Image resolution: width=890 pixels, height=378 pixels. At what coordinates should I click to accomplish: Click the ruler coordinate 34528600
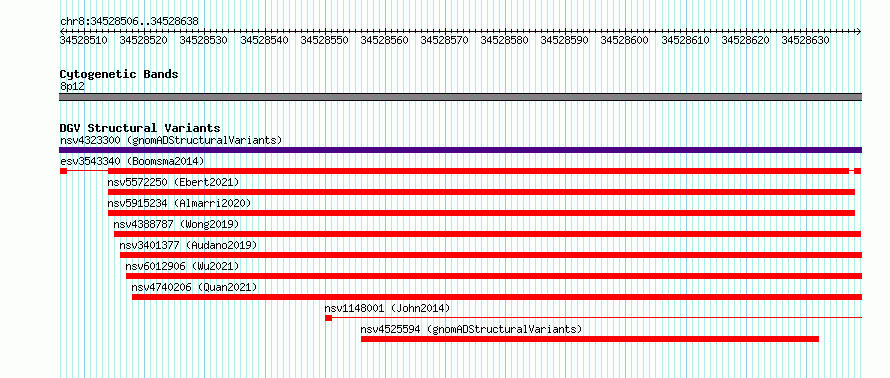pos(624,40)
